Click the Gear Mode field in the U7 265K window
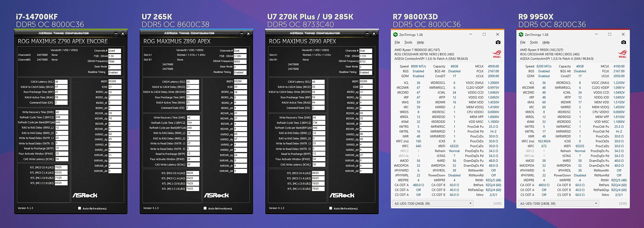 point(240,67)
